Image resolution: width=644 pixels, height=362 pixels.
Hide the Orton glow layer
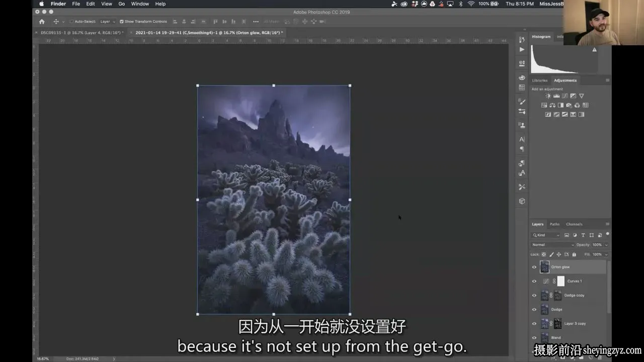534,267
